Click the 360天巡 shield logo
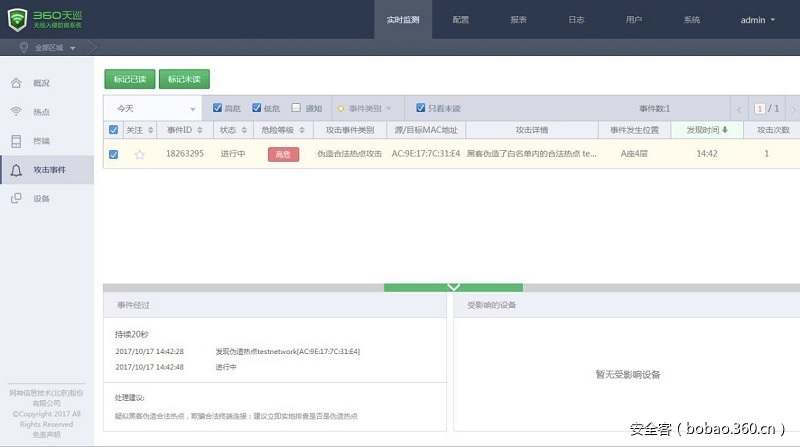This screenshot has height=447, width=800. click(17, 19)
